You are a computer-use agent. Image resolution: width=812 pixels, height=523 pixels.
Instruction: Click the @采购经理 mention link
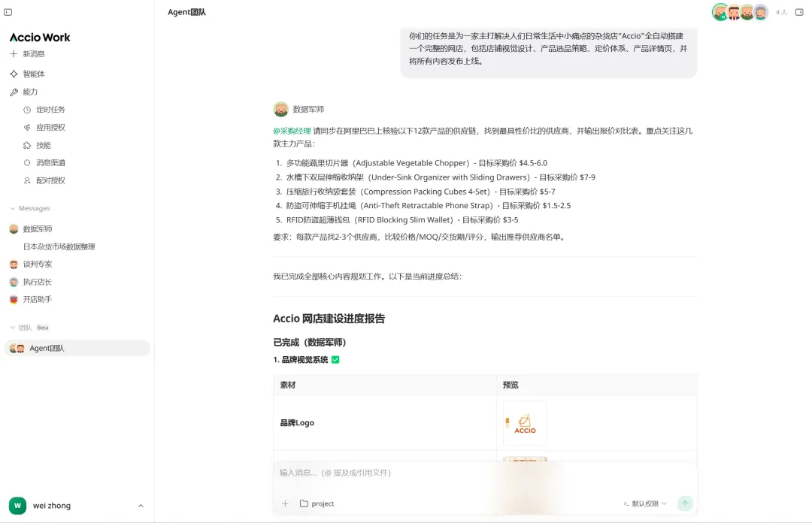[x=292, y=131]
